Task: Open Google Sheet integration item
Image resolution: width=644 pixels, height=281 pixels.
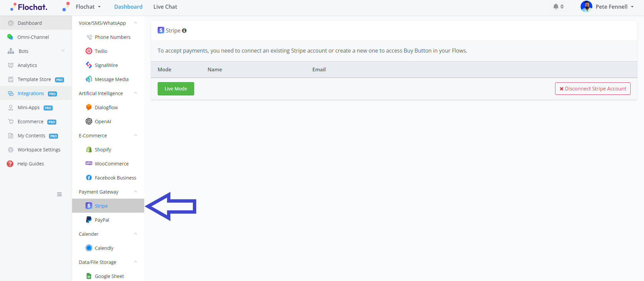Action: [x=109, y=276]
